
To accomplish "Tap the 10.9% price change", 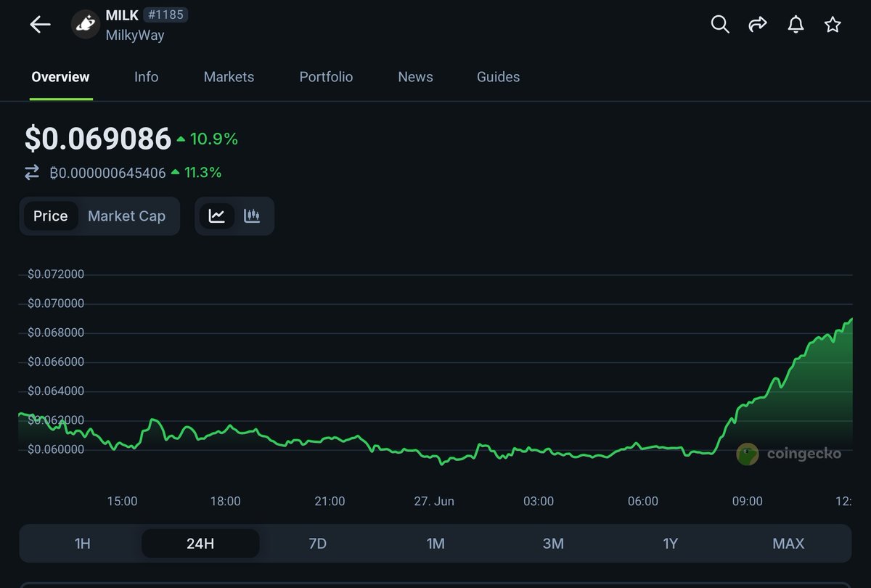I will coord(208,139).
